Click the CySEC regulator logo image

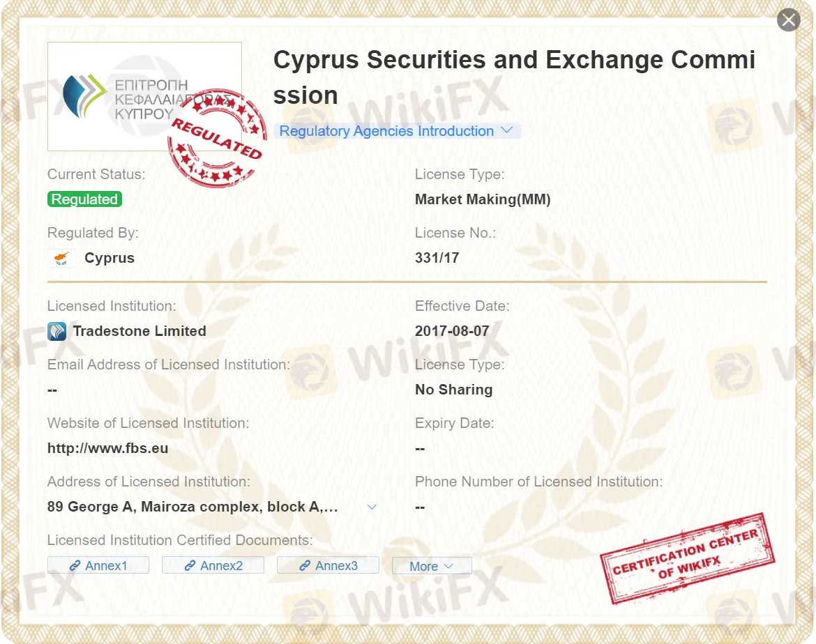(x=144, y=97)
